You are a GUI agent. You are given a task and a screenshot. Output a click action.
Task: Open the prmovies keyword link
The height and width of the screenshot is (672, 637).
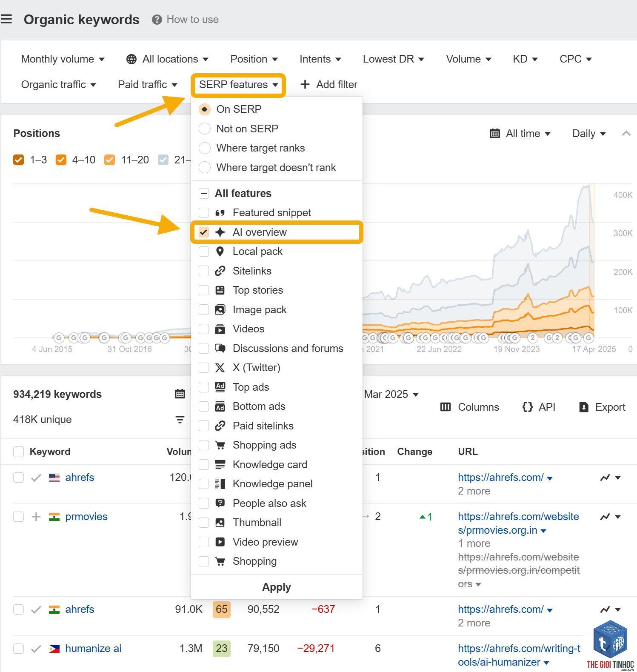[x=86, y=517]
